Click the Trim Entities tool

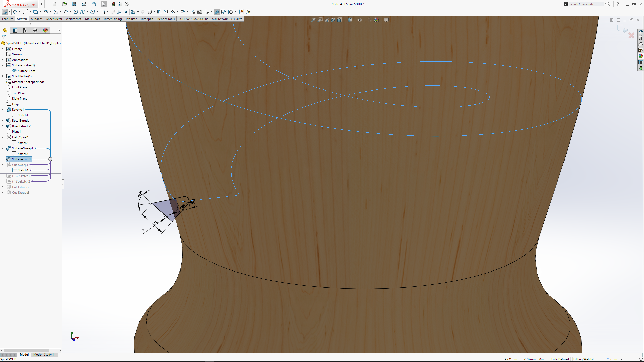133,12
